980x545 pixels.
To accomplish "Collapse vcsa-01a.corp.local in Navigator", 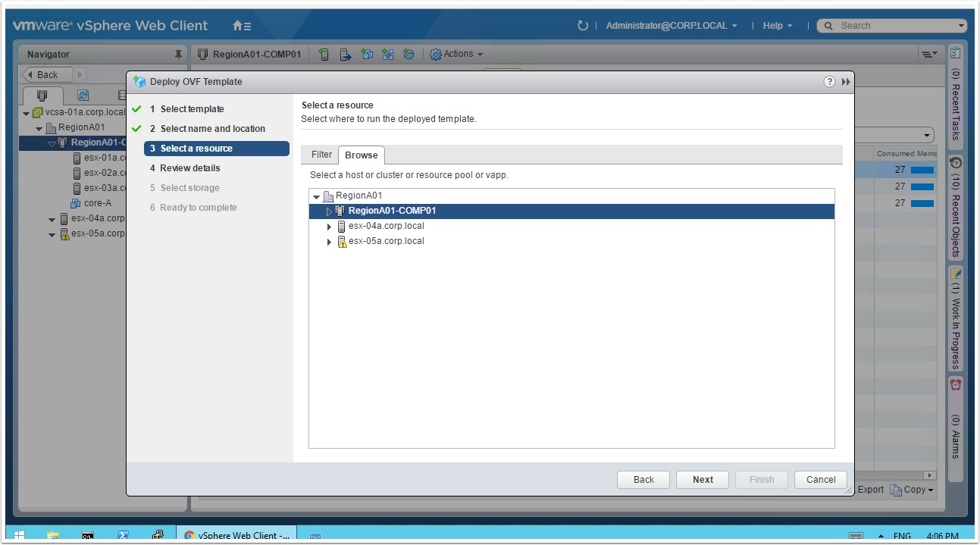I will pyautogui.click(x=27, y=113).
